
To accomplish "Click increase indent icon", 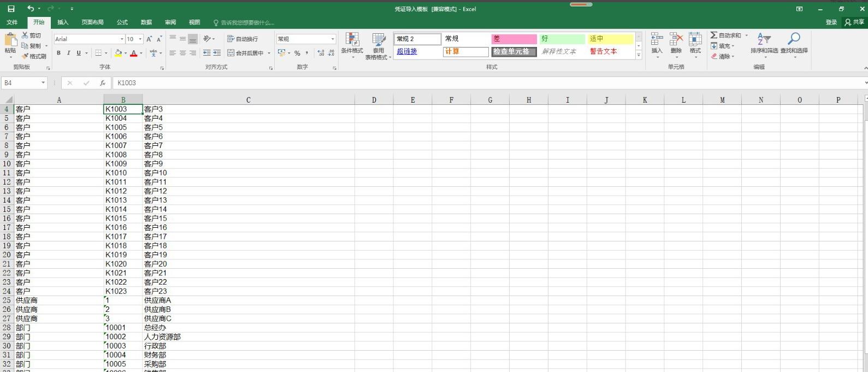I will tap(217, 53).
